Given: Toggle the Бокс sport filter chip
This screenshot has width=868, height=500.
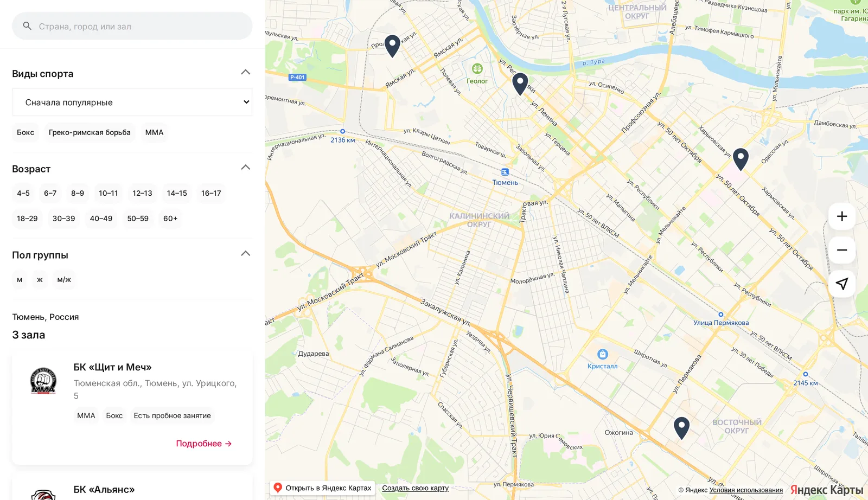Looking at the screenshot, I should coord(25,132).
